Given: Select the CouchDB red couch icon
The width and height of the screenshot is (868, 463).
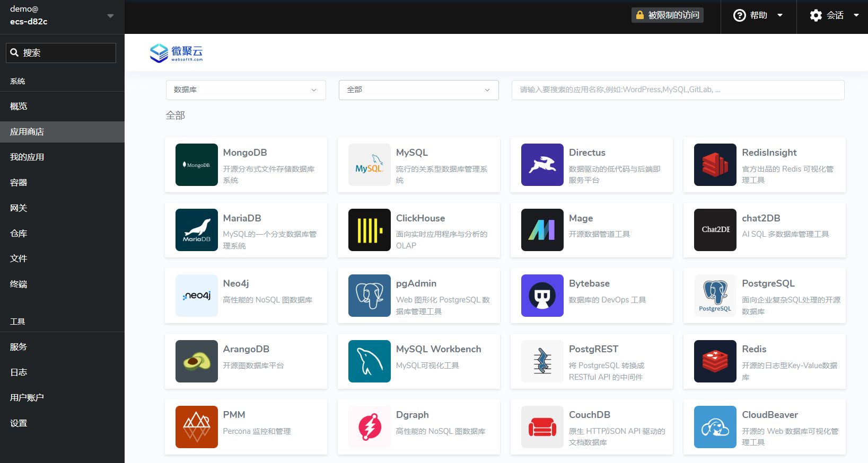Looking at the screenshot, I should (x=542, y=427).
